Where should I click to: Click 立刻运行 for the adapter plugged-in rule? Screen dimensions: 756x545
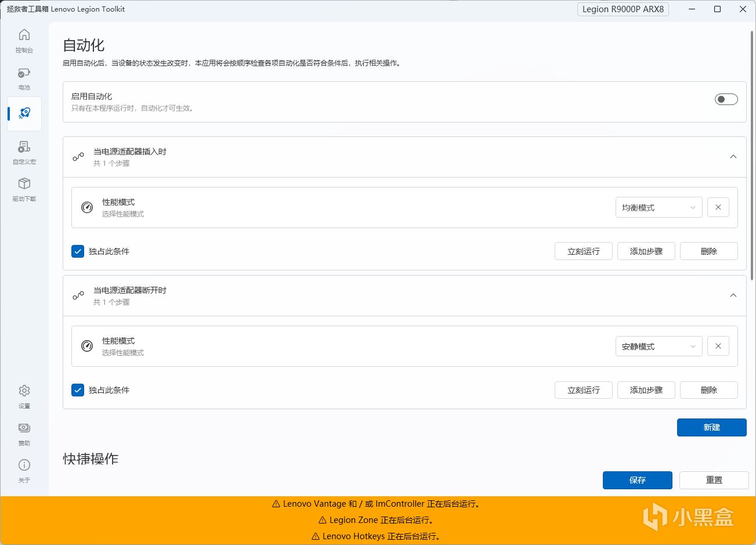pos(584,251)
